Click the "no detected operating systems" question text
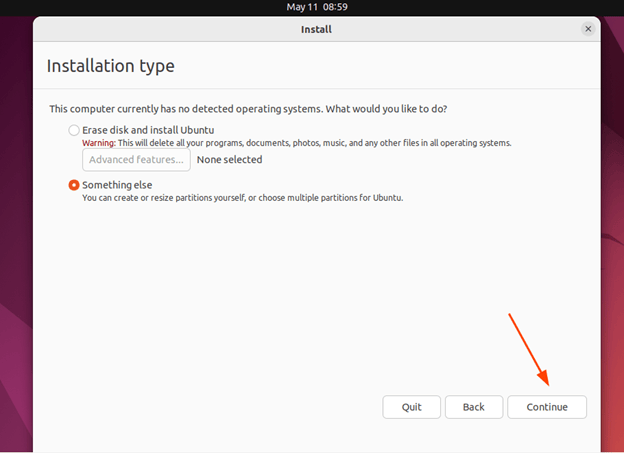Image resolution: width=624 pixels, height=453 pixels. [262, 108]
